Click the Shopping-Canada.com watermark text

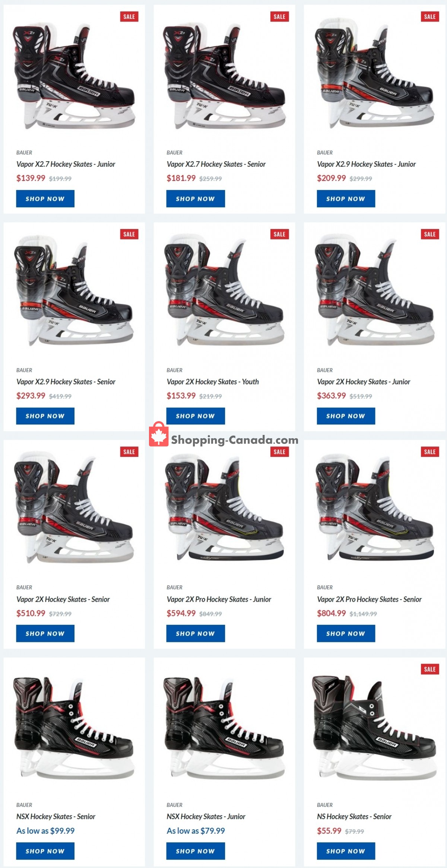(235, 440)
